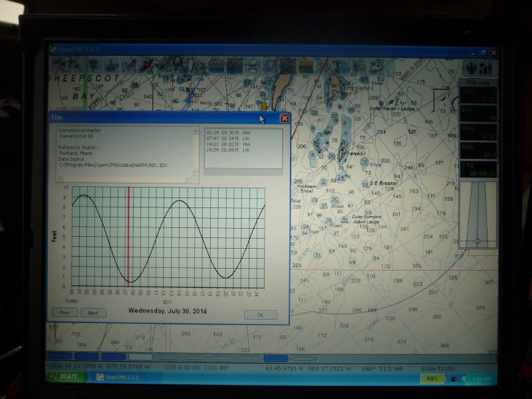Close the Tide dialog with red X
532x399 pixels.
click(285, 118)
